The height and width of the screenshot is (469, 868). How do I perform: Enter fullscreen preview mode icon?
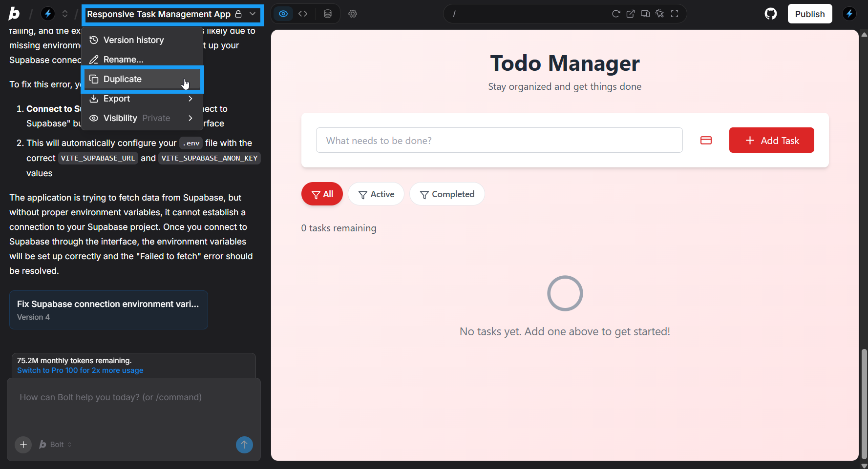pos(675,14)
